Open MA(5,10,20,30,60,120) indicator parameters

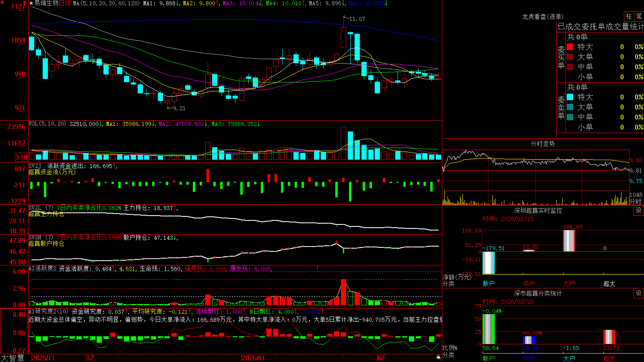pyautogui.click(x=107, y=3)
